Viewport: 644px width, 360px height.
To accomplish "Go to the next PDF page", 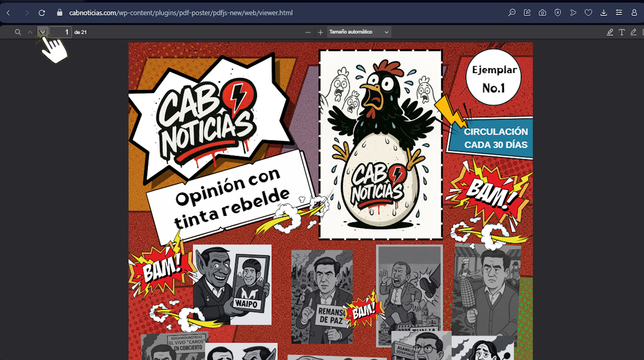I will pyautogui.click(x=43, y=32).
